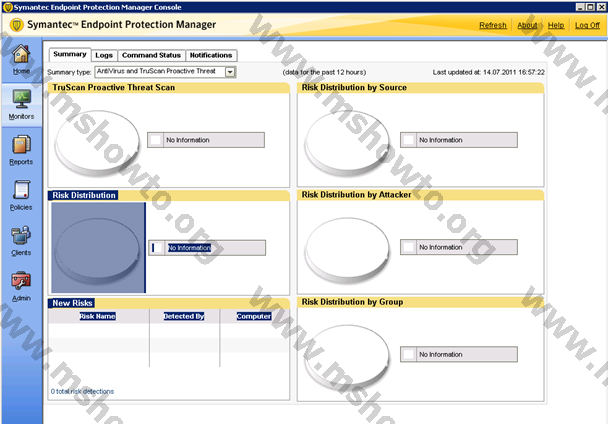608x424 pixels.
Task: Sort by Computer column header
Action: pyautogui.click(x=254, y=317)
